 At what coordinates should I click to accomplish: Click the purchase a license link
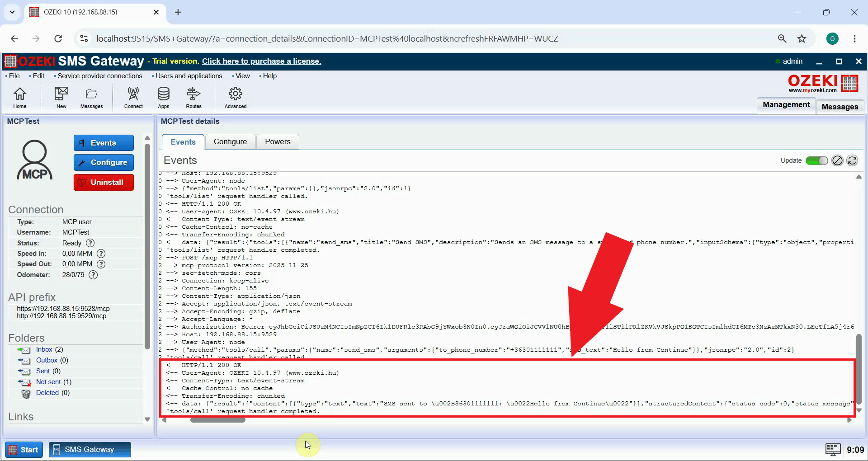point(261,61)
